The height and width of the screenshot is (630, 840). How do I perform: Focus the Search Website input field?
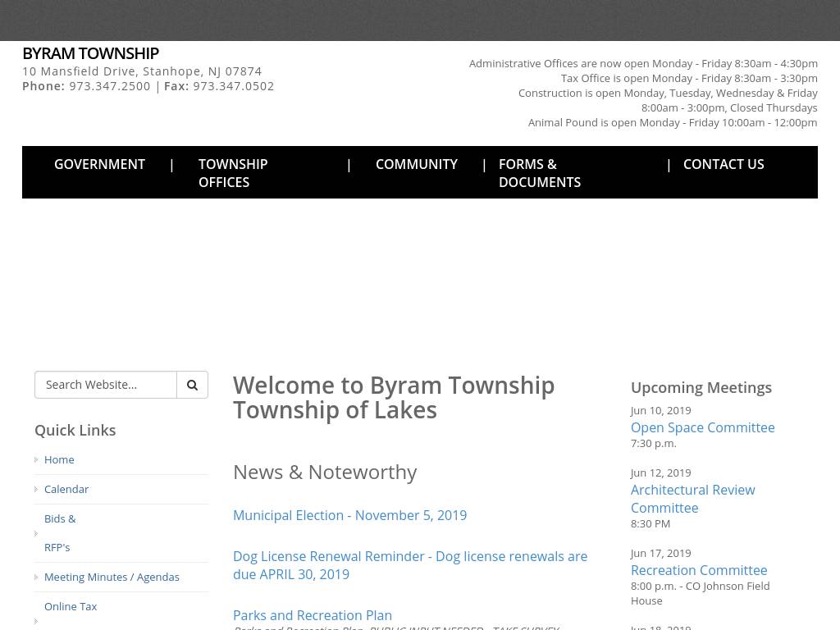coord(106,385)
